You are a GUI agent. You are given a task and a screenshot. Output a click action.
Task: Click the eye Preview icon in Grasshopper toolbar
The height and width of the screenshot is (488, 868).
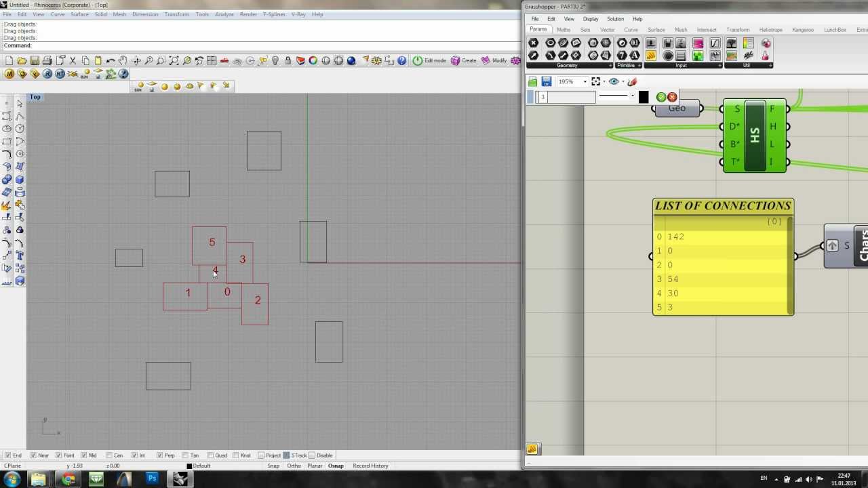614,81
